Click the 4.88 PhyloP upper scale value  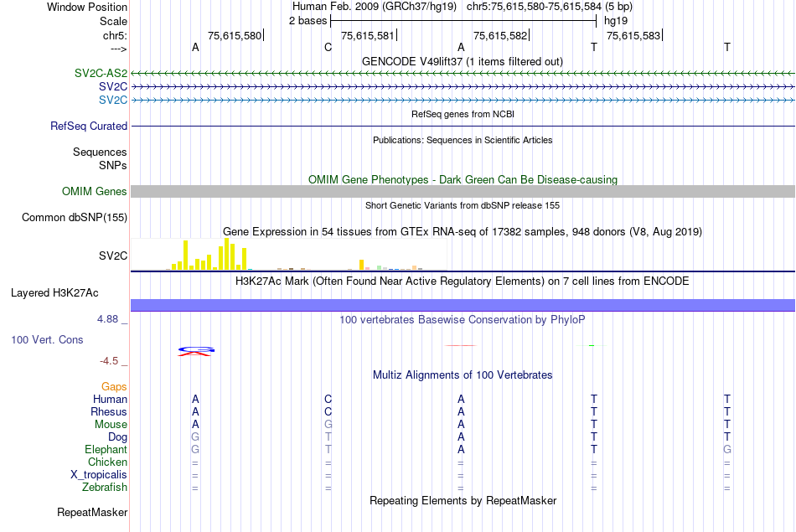click(107, 319)
